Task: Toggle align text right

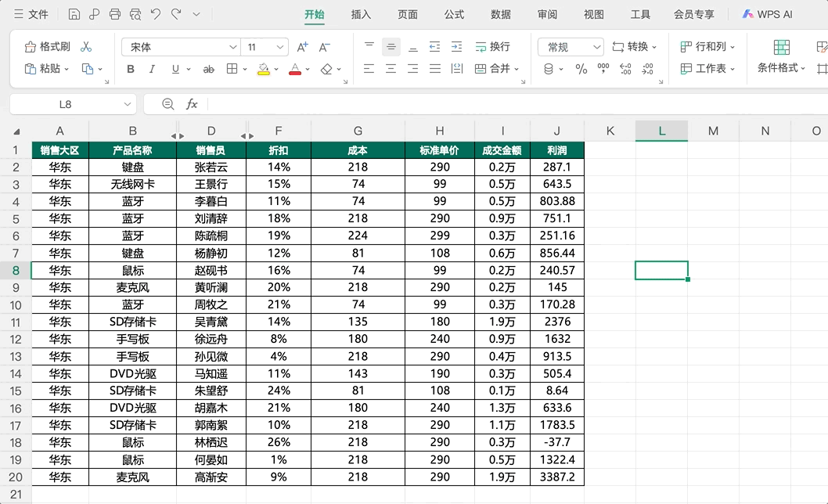Action: click(413, 69)
